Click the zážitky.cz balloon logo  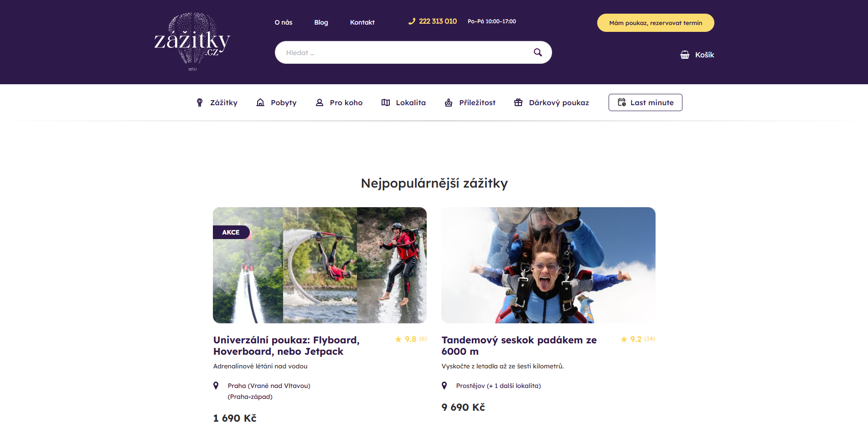click(x=192, y=41)
